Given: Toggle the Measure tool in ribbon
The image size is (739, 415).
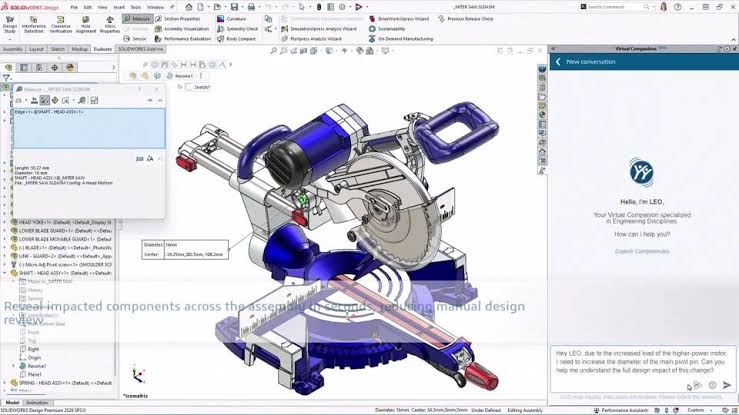Looking at the screenshot, I should [x=137, y=19].
